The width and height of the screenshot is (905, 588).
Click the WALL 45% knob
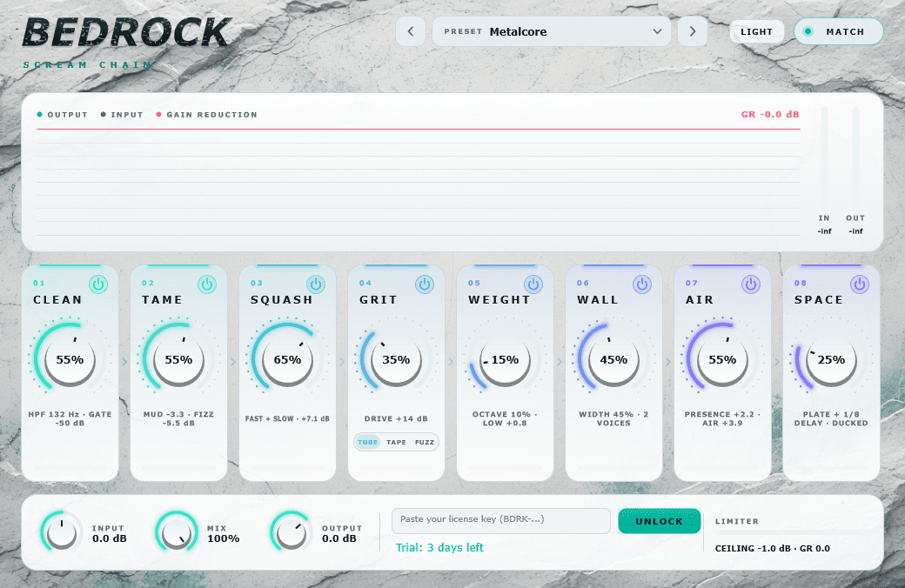(x=613, y=360)
